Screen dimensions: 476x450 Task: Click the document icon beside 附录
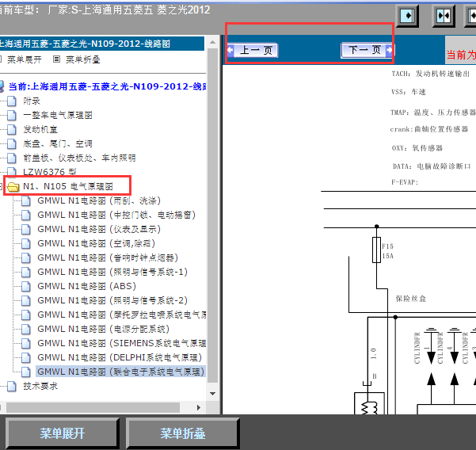click(12, 101)
